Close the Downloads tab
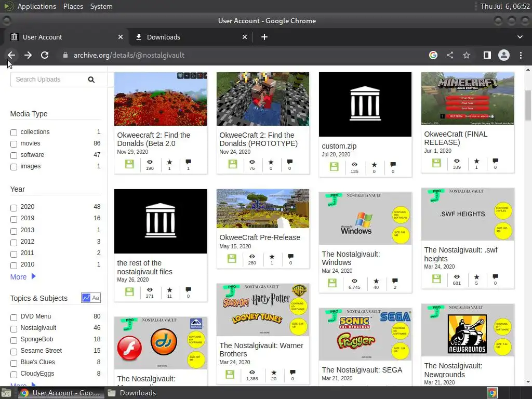Image resolution: width=532 pixels, height=399 pixels. tap(245, 37)
